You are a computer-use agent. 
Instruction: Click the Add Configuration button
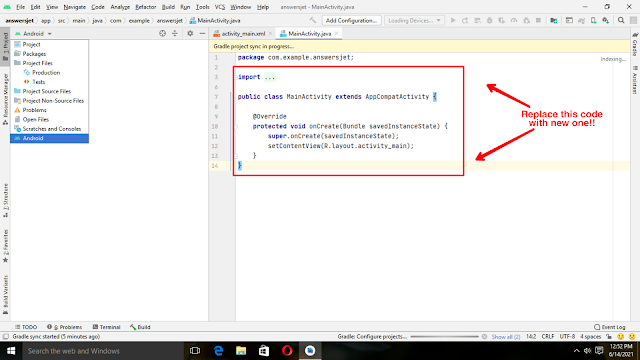(351, 20)
